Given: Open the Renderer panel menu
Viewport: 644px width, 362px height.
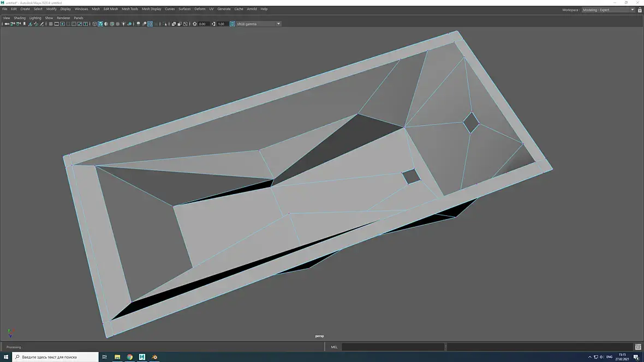Looking at the screenshot, I should coord(63,18).
